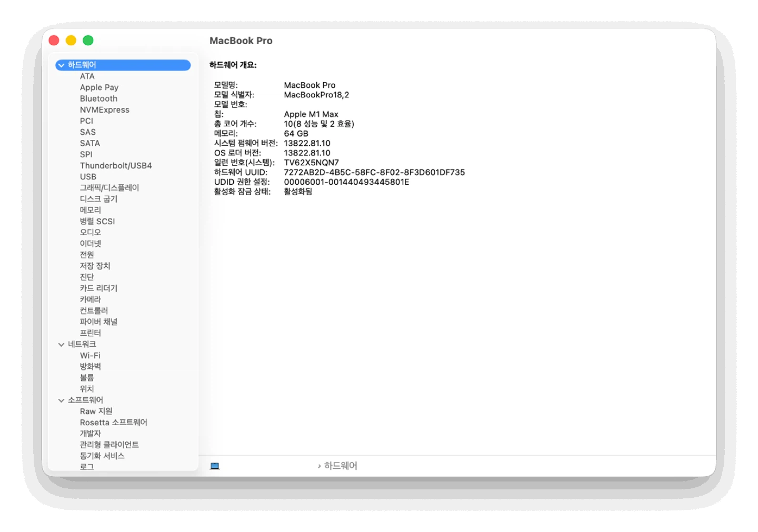Select 프린터 in the sidebar

[x=91, y=333]
